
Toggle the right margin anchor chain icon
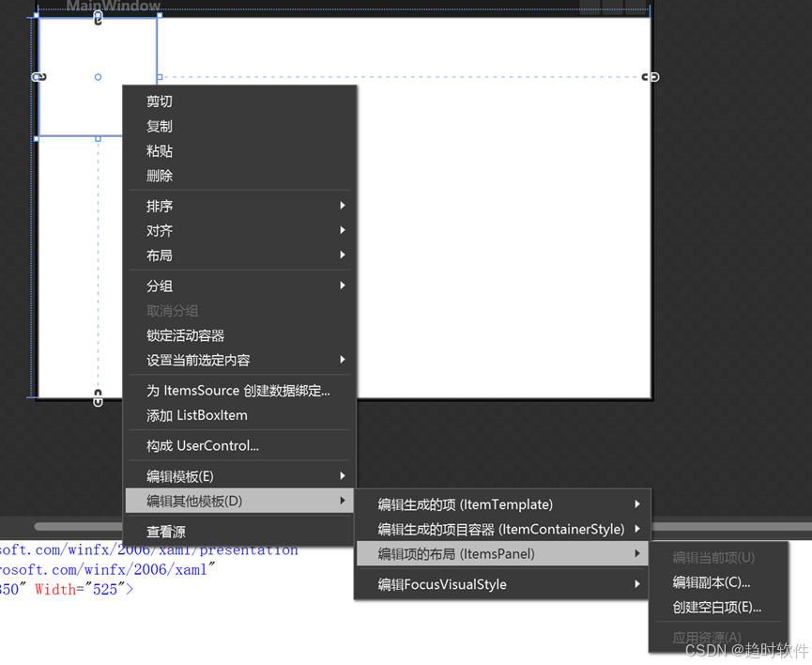point(650,77)
